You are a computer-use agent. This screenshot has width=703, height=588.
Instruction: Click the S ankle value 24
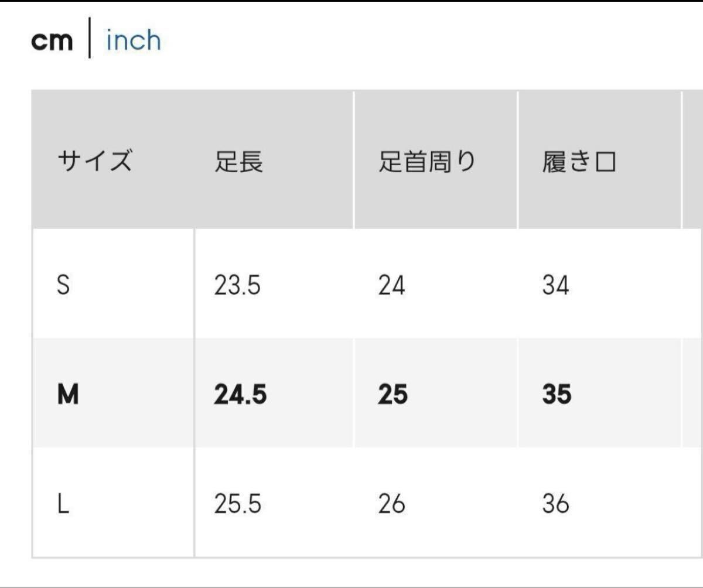391,286
